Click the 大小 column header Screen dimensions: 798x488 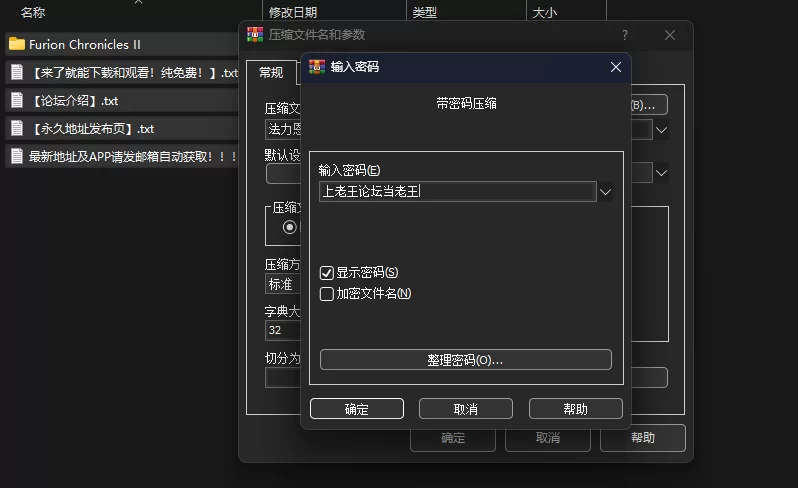[545, 12]
